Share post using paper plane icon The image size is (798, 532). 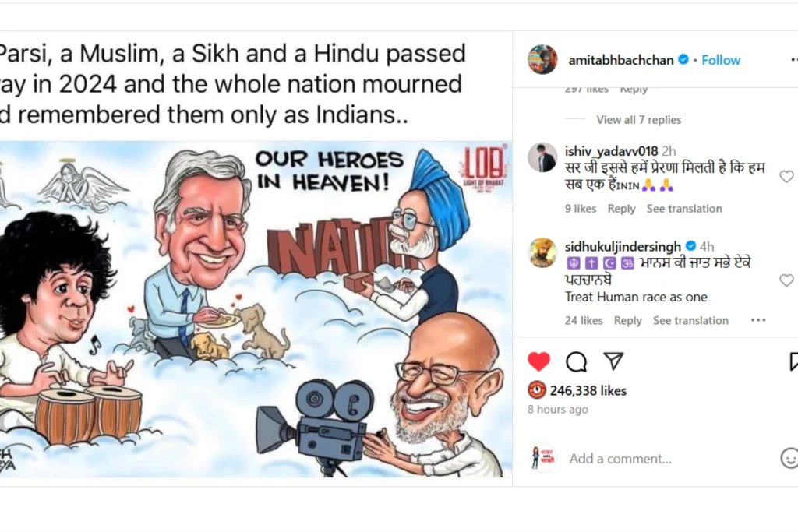[x=614, y=361]
